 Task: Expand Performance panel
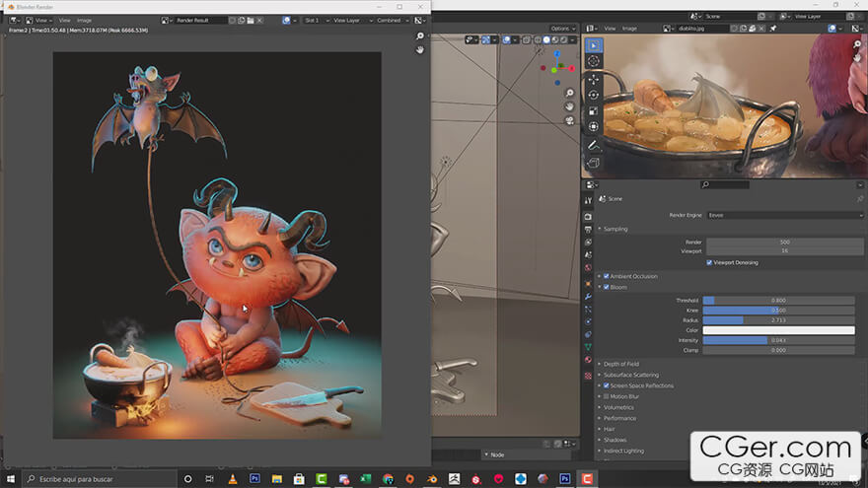(x=619, y=418)
